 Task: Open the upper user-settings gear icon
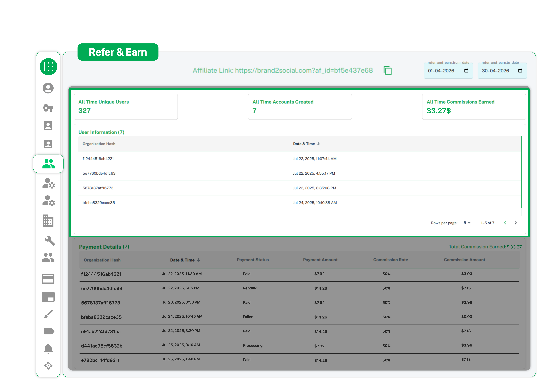(x=49, y=183)
